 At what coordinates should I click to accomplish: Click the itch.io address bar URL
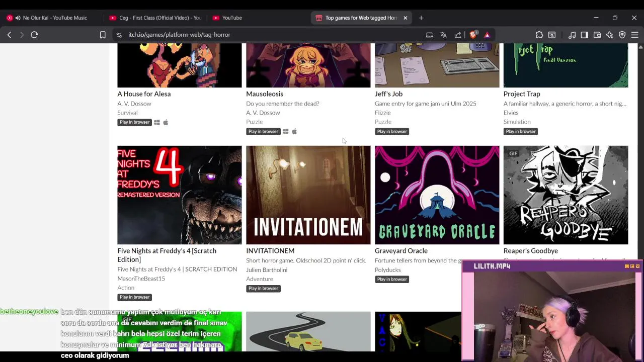click(179, 35)
